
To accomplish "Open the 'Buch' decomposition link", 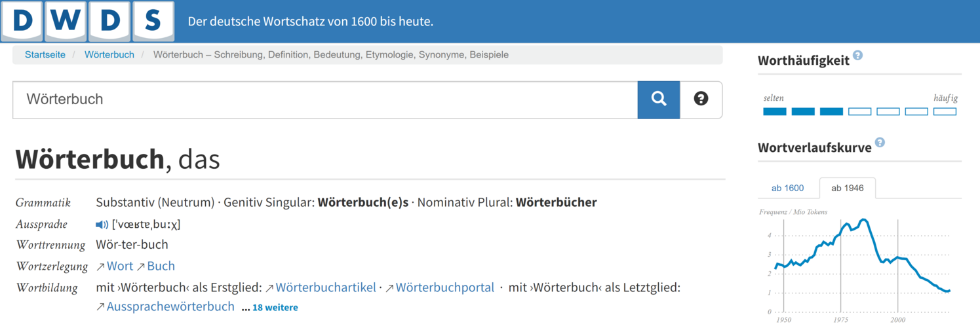I will [x=161, y=266].
